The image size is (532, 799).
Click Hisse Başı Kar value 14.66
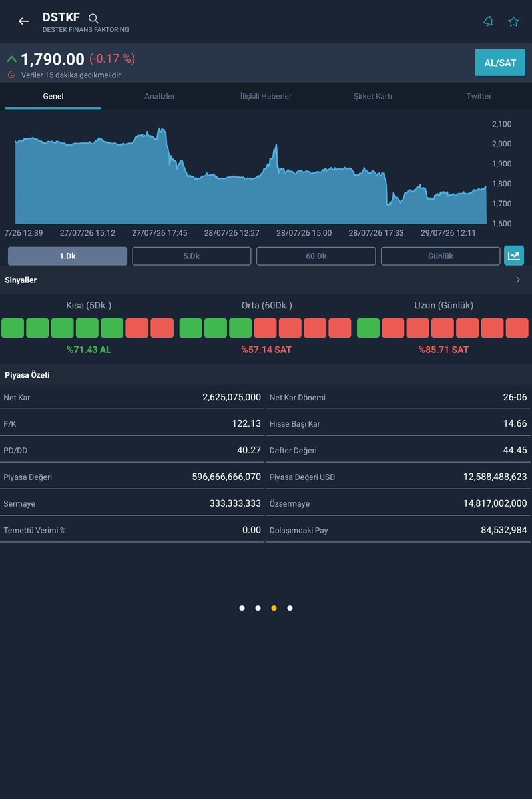click(515, 423)
